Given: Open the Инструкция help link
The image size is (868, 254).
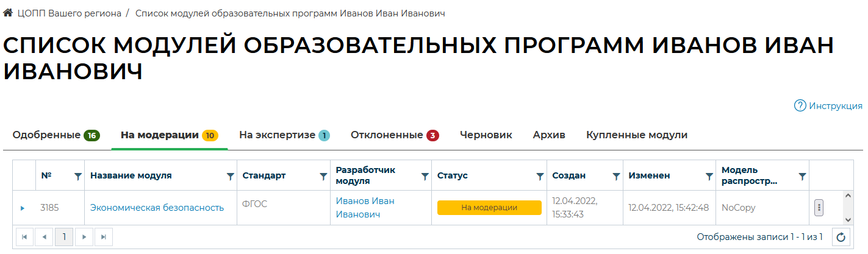Looking at the screenshot, I should 828,106.
